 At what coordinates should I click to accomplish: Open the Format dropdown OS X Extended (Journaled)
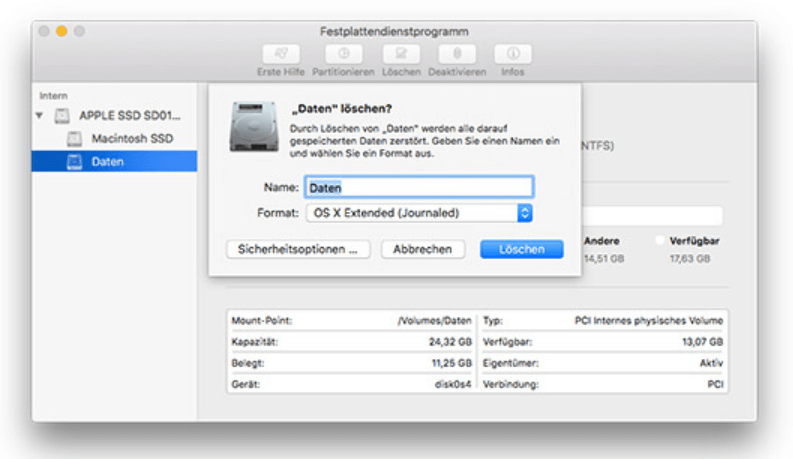click(x=419, y=213)
